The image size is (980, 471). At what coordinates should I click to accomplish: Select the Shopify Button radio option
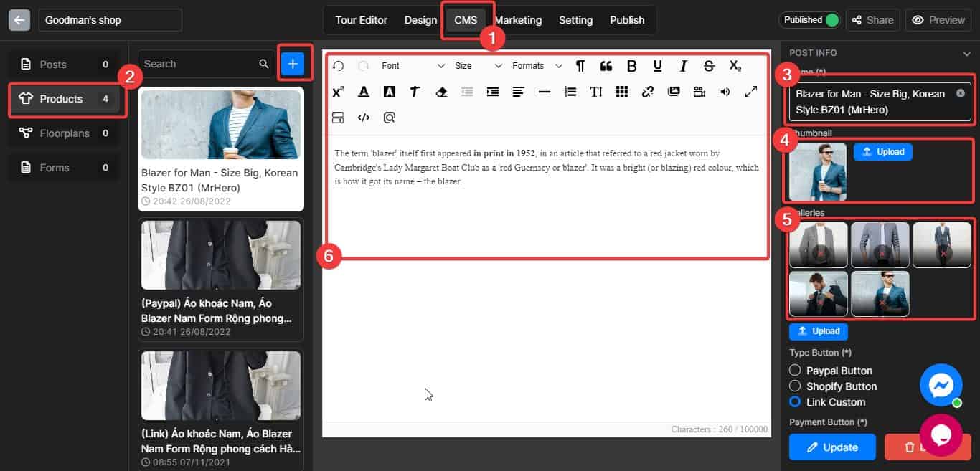coord(795,386)
